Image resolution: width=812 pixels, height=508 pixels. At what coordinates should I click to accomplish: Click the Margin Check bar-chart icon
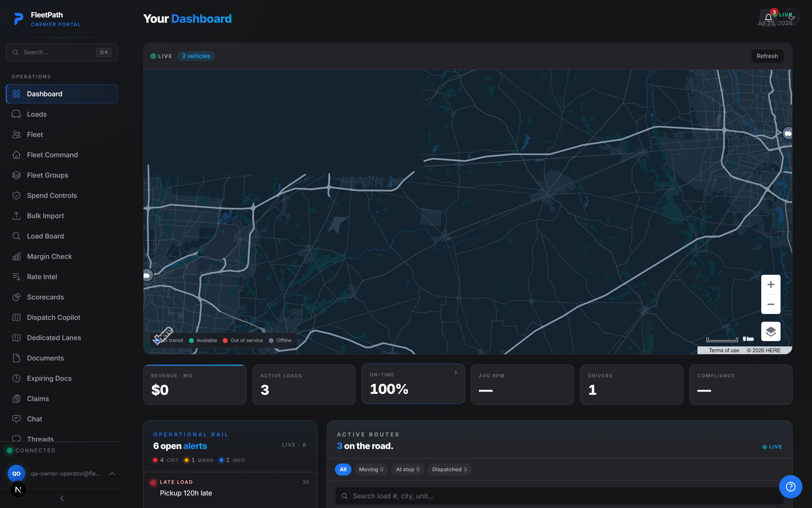16,256
